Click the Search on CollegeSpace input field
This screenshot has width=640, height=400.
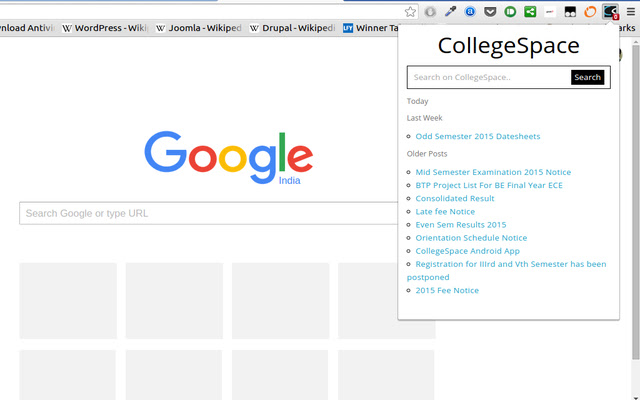click(489, 77)
